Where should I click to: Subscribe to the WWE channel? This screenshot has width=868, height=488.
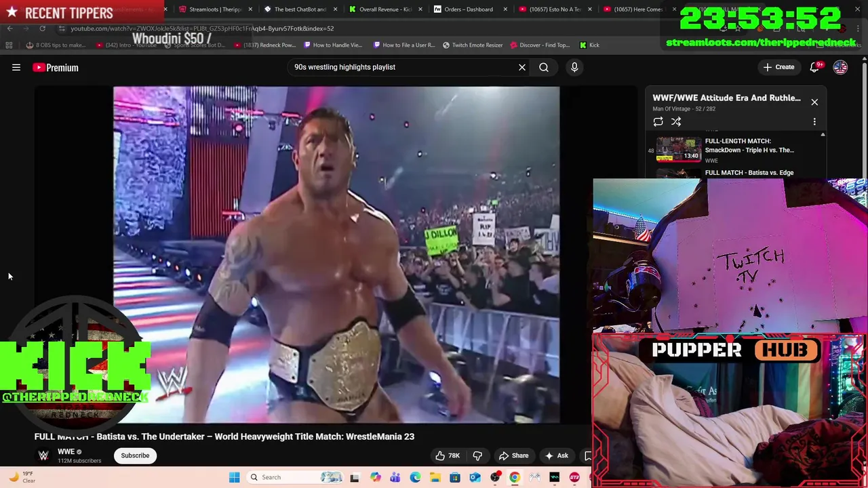pos(135,455)
